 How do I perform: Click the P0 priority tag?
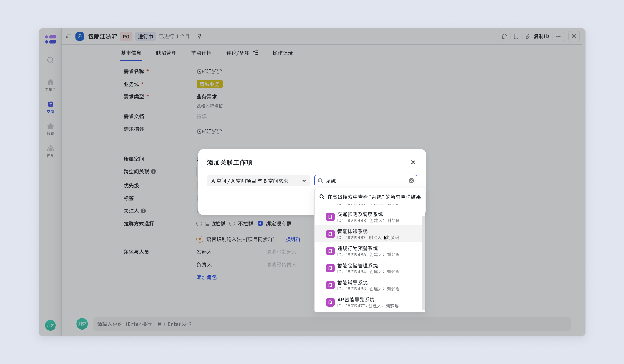(126, 36)
